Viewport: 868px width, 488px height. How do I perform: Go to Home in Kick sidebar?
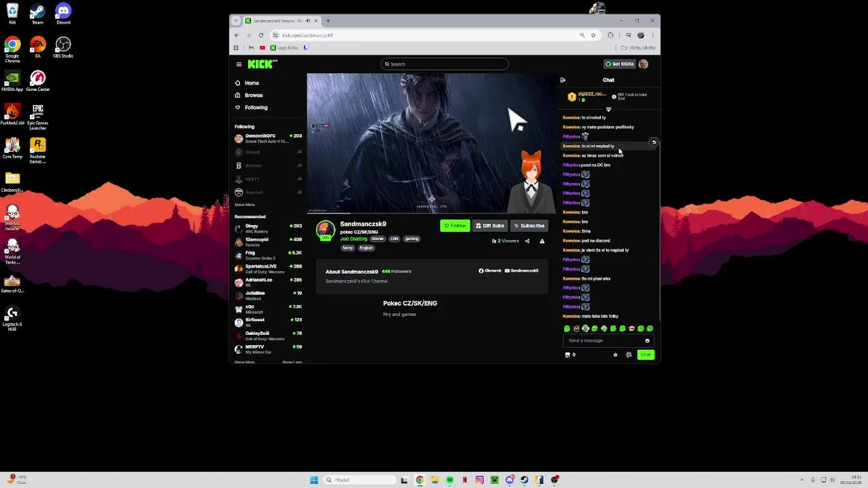pos(252,83)
